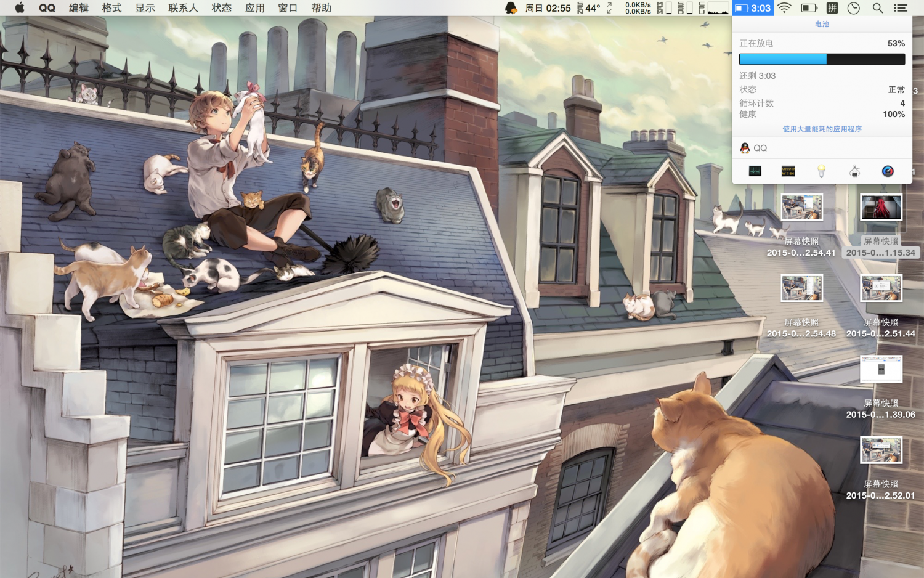
Task: Click the system battery icon in the menu bar
Action: 809,8
